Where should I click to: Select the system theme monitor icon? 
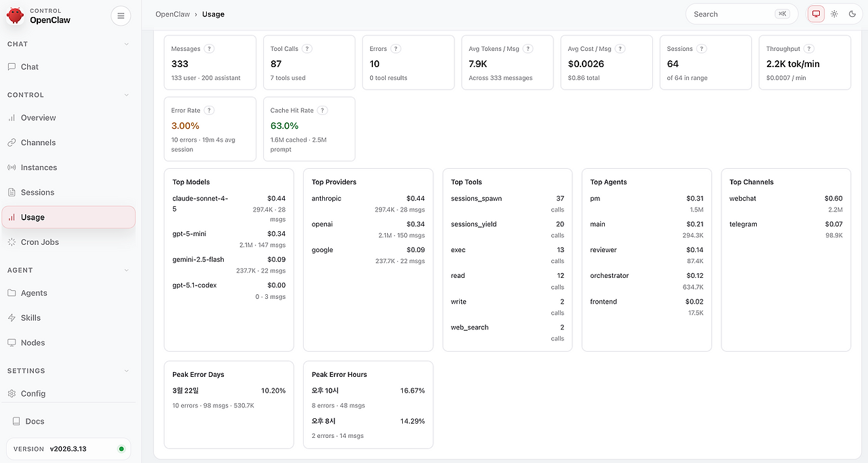click(816, 14)
